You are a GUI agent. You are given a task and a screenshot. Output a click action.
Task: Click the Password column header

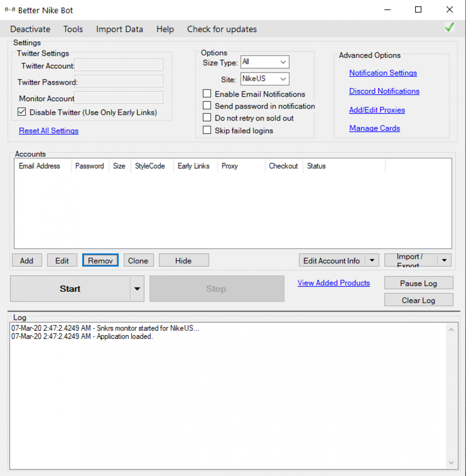point(90,166)
